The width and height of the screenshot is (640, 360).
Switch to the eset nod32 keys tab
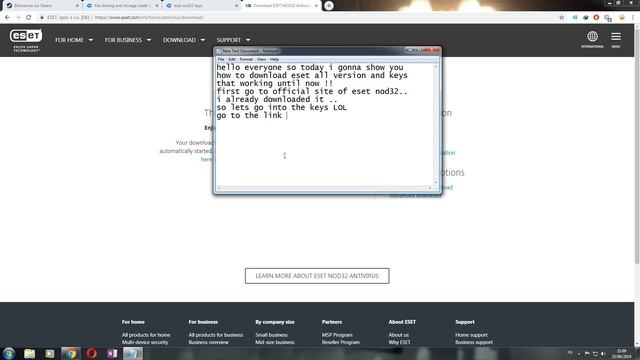tap(201, 6)
